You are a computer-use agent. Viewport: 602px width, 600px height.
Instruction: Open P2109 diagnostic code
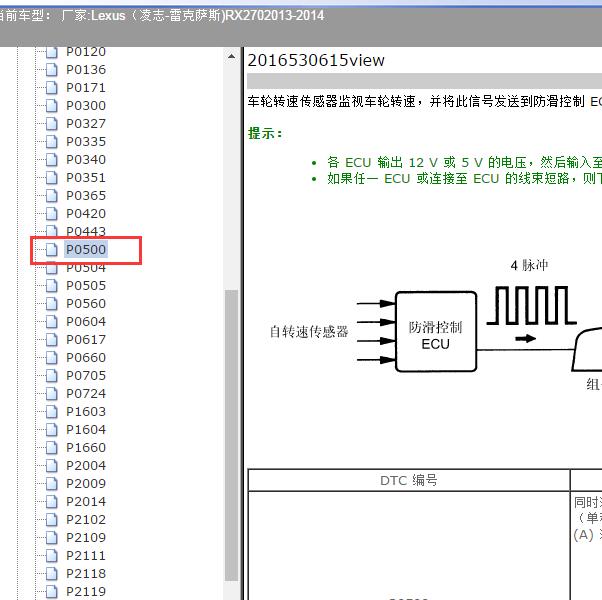tap(86, 537)
